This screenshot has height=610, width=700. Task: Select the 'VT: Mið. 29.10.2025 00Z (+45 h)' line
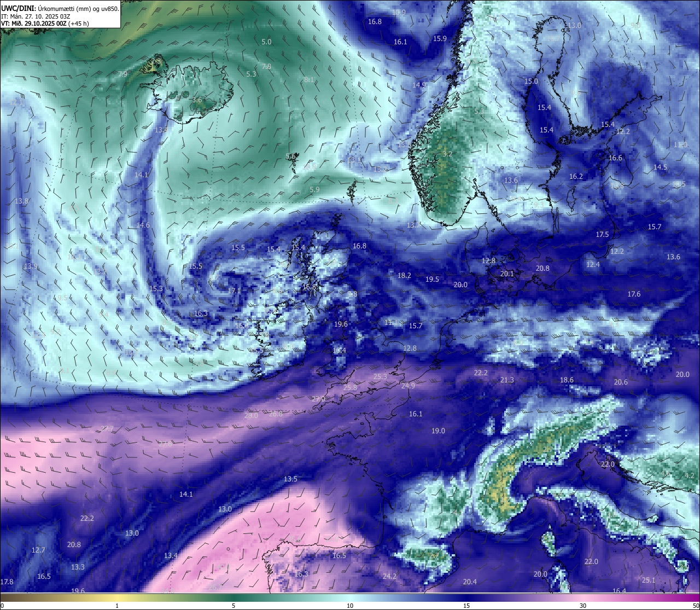click(x=45, y=24)
